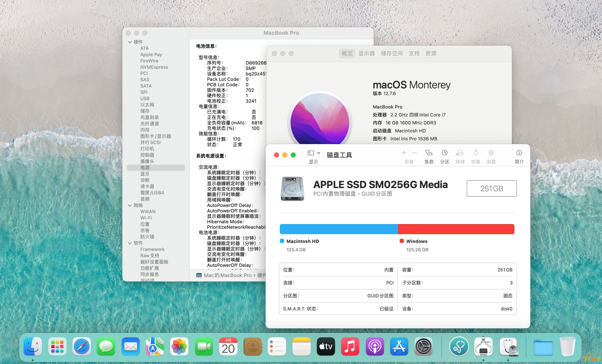The height and width of the screenshot is (364, 602).
Task: Switch to the 储存空间 storage tab
Action: point(391,53)
